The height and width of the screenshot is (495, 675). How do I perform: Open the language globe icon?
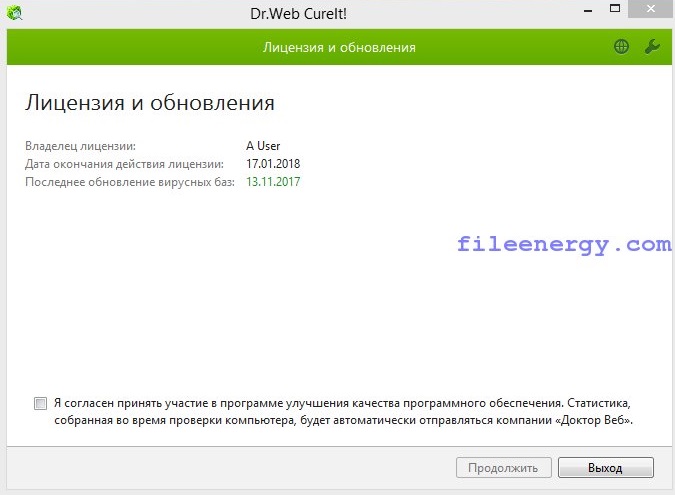click(x=621, y=46)
